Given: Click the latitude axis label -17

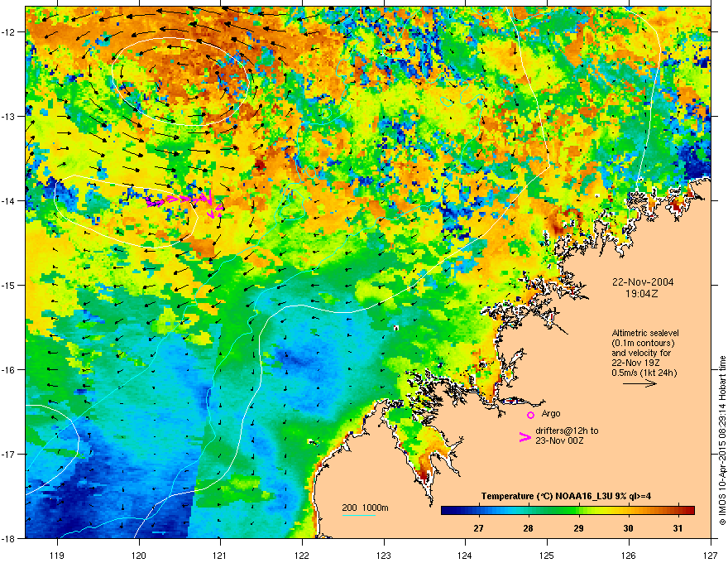Looking at the screenshot, I should pyautogui.click(x=9, y=454).
